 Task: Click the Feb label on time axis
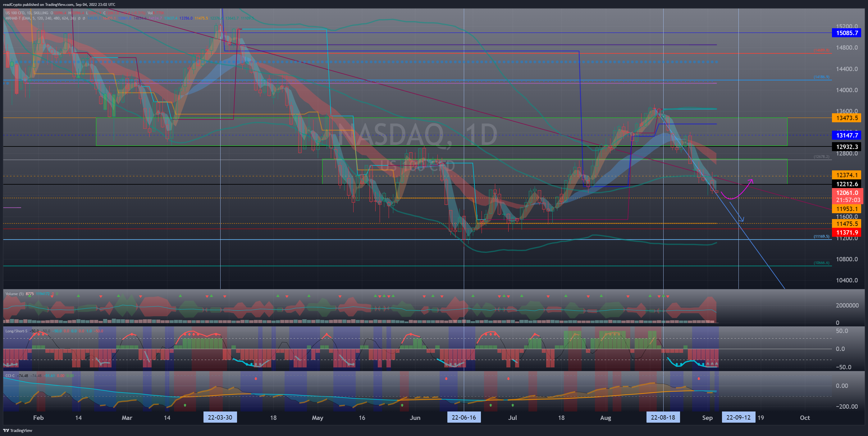coord(39,417)
